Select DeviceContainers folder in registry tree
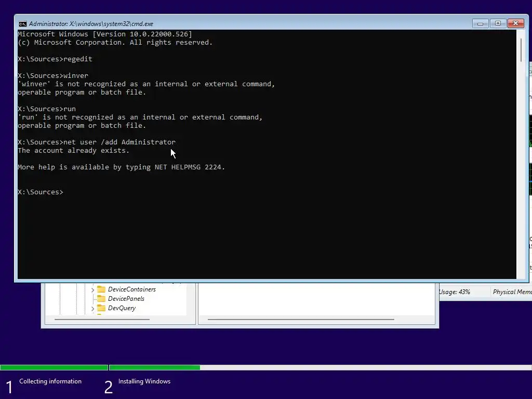532x399 pixels. point(131,289)
